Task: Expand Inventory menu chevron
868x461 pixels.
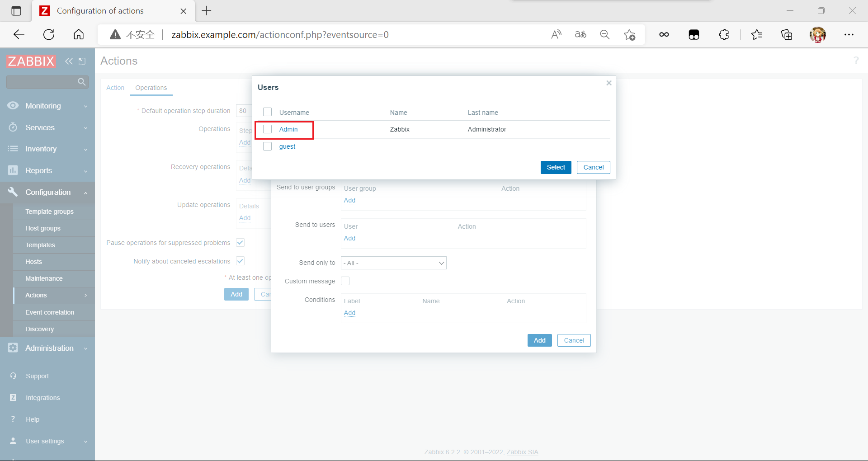Action: [85, 149]
